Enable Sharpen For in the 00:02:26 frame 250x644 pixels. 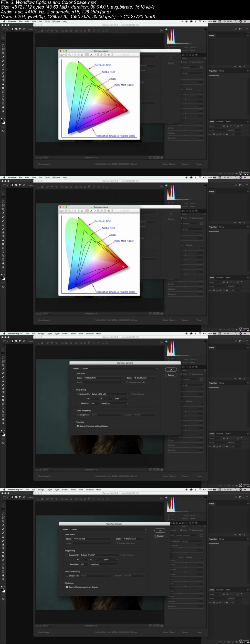click(x=77, y=415)
